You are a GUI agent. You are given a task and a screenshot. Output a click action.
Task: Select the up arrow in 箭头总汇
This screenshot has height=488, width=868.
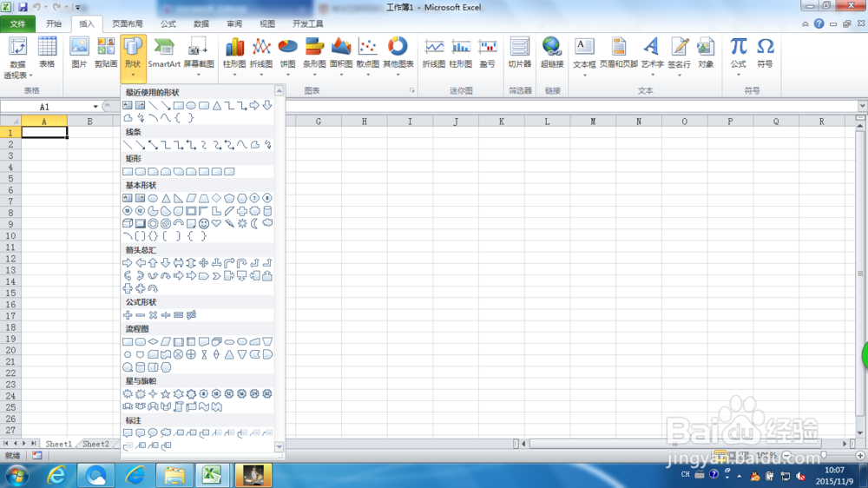coord(153,262)
